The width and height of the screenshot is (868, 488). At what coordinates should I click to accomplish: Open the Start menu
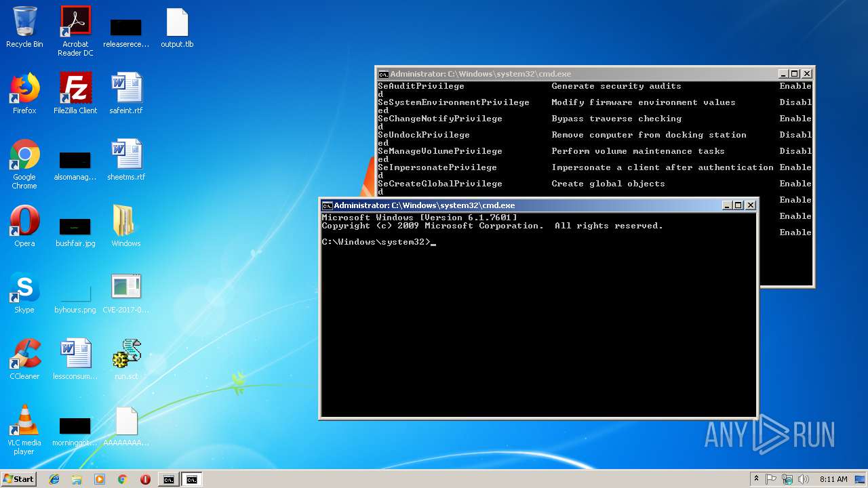click(19, 479)
